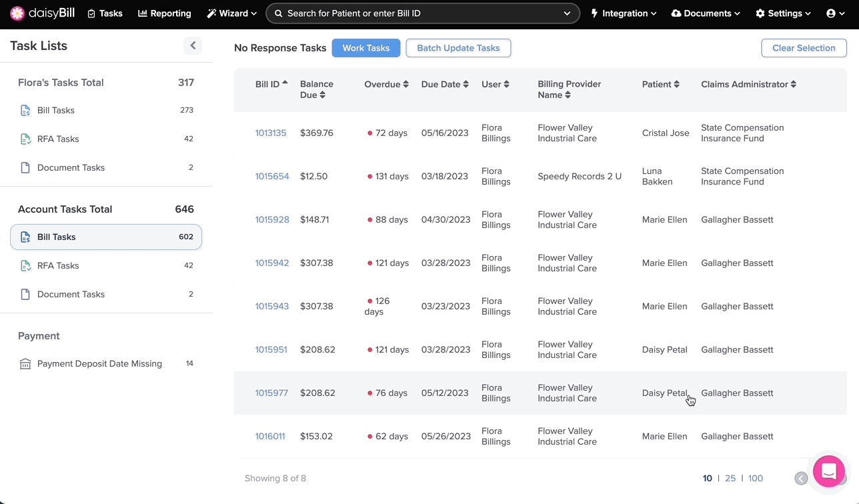Open bill 1015928 link

[x=272, y=220]
